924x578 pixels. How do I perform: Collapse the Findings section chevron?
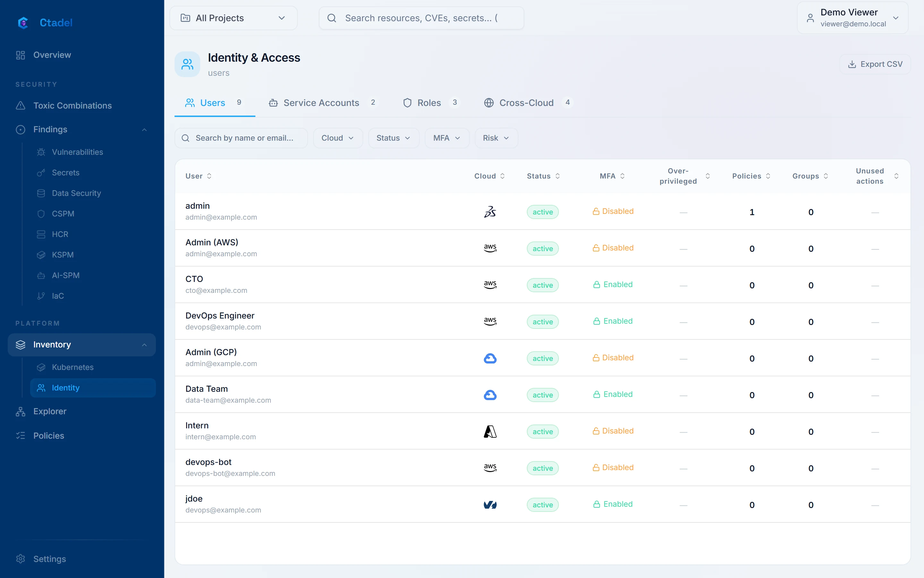(x=144, y=130)
